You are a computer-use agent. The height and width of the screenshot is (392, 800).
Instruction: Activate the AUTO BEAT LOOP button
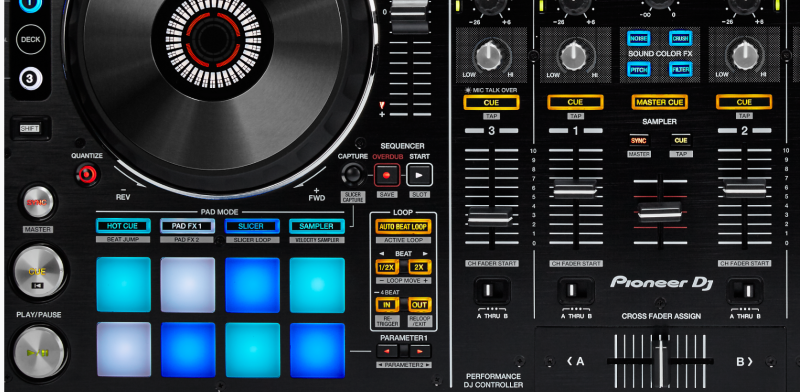[x=403, y=227]
